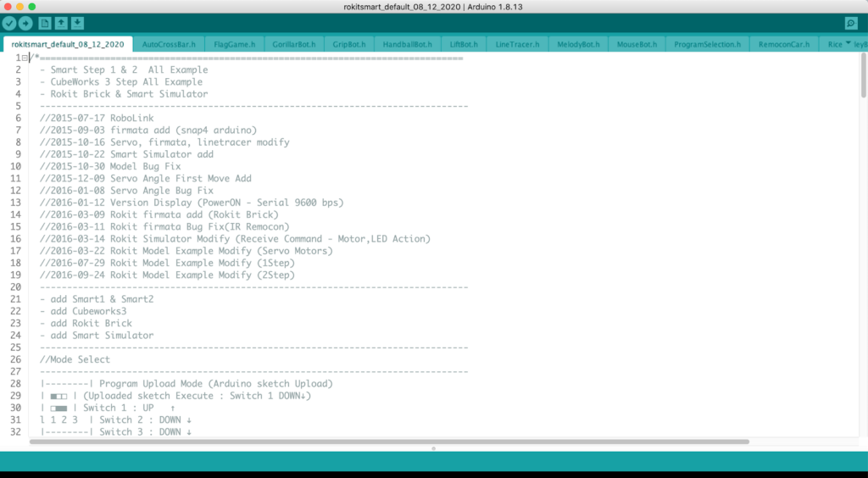Show the LiftBot.h tab

tap(464, 44)
